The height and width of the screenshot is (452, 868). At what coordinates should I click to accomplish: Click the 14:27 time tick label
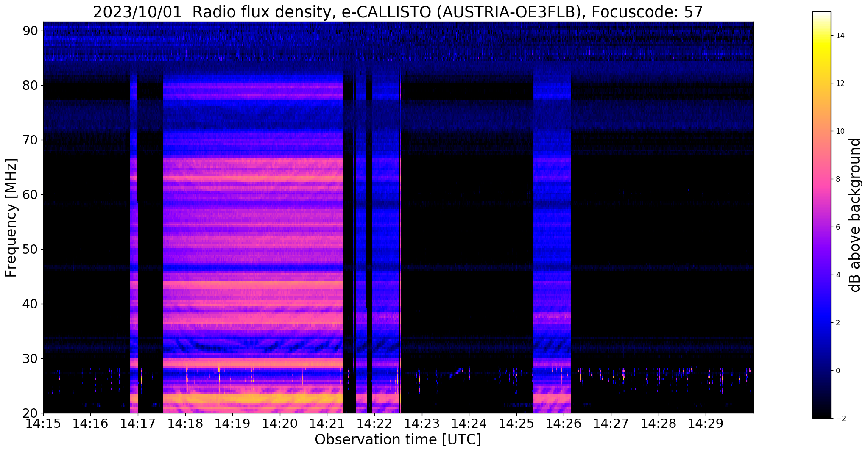click(611, 423)
